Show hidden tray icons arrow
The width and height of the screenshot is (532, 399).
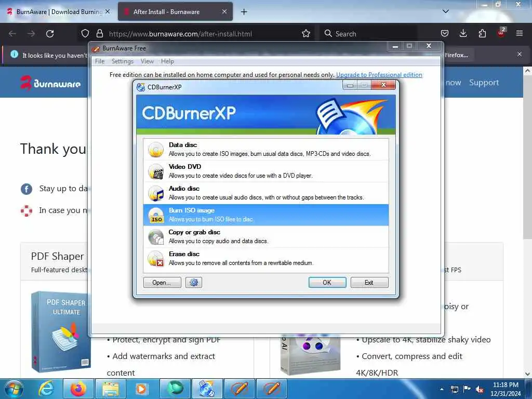pos(442,389)
